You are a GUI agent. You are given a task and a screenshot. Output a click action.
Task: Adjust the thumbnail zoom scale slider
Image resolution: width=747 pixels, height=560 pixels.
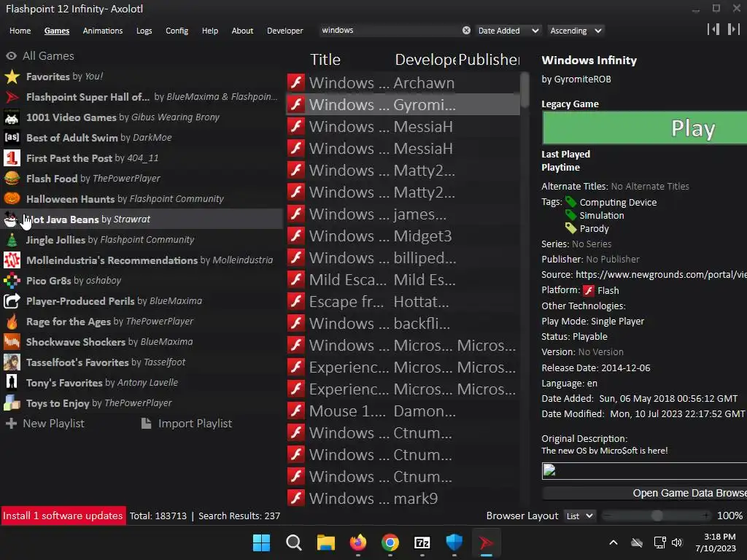click(657, 516)
